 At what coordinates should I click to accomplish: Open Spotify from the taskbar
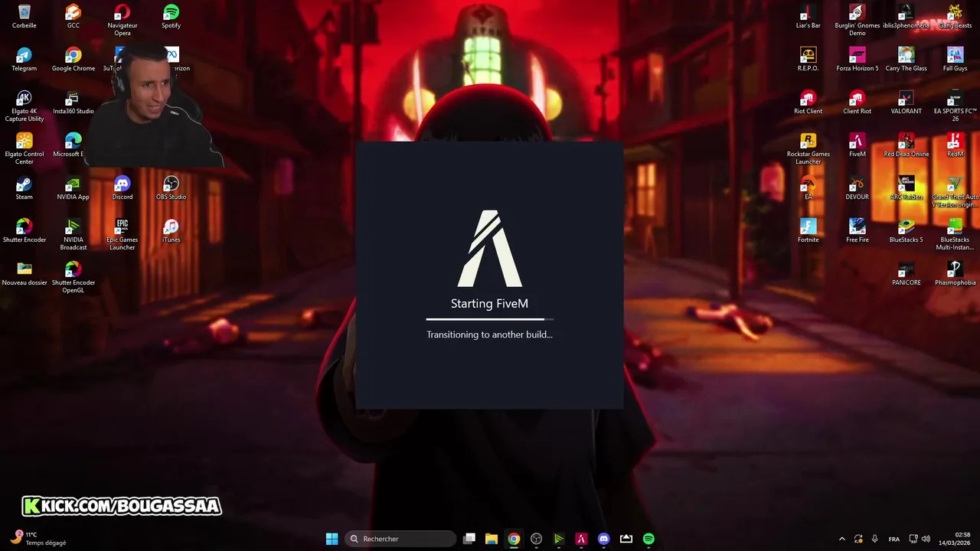(648, 539)
